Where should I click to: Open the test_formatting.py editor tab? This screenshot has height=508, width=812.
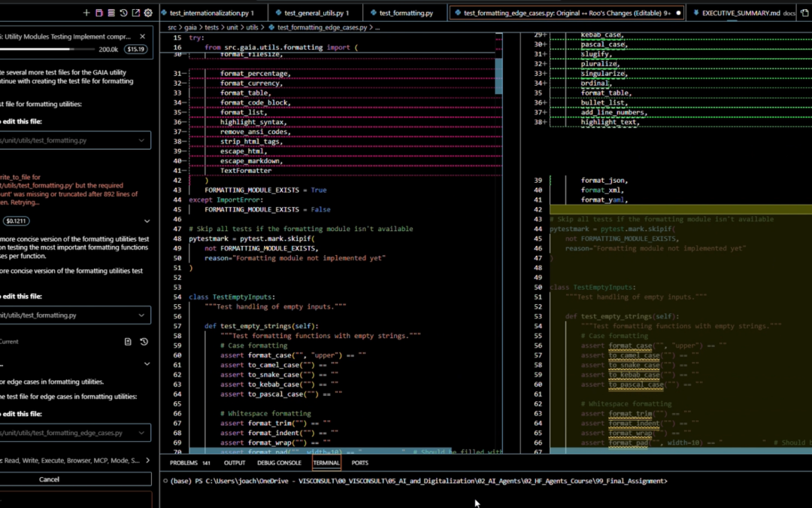[x=405, y=13]
